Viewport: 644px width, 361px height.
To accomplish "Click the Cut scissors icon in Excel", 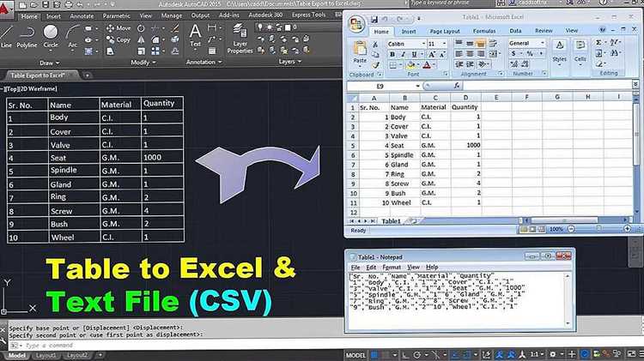I will coord(375,45).
